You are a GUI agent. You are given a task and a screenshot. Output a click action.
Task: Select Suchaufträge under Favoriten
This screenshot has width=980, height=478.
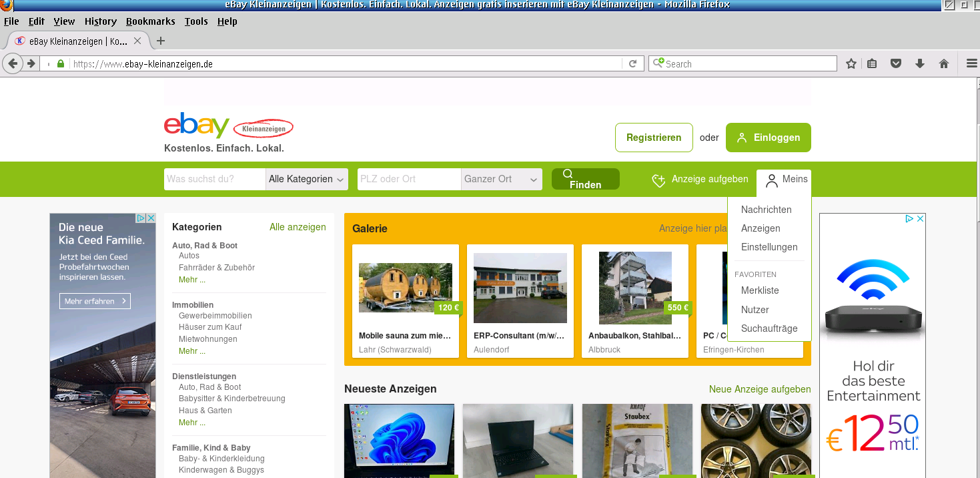(769, 328)
